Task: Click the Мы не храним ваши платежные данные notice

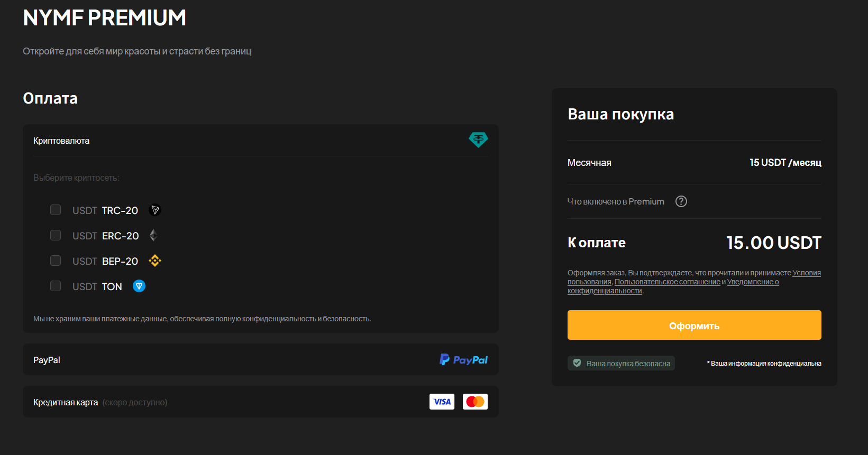Action: [202, 319]
